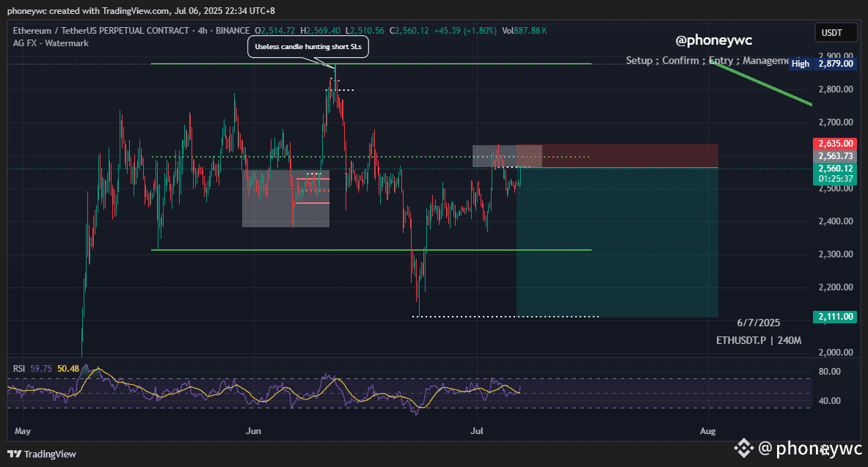Select the gray rectangle drawn in June
Image resolution: width=868 pixels, height=467 pixels.
click(x=285, y=198)
